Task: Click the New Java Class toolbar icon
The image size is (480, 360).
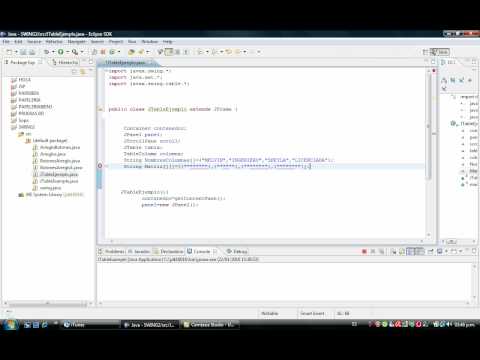Action: tap(112, 52)
